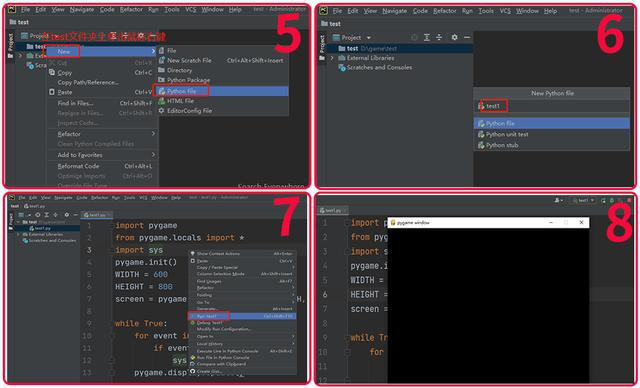The width and height of the screenshot is (640, 388).
Task: Choose Debug 'test1' in editor context menu
Action: point(242,323)
